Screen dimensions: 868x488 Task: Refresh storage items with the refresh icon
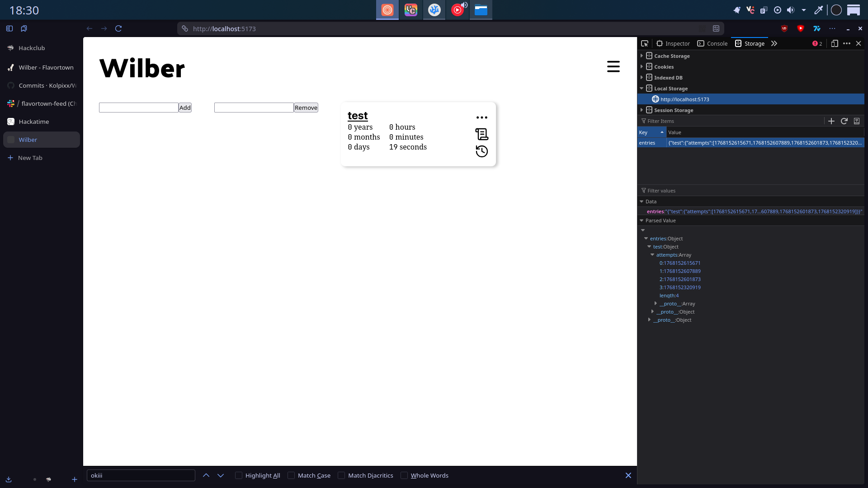844,121
